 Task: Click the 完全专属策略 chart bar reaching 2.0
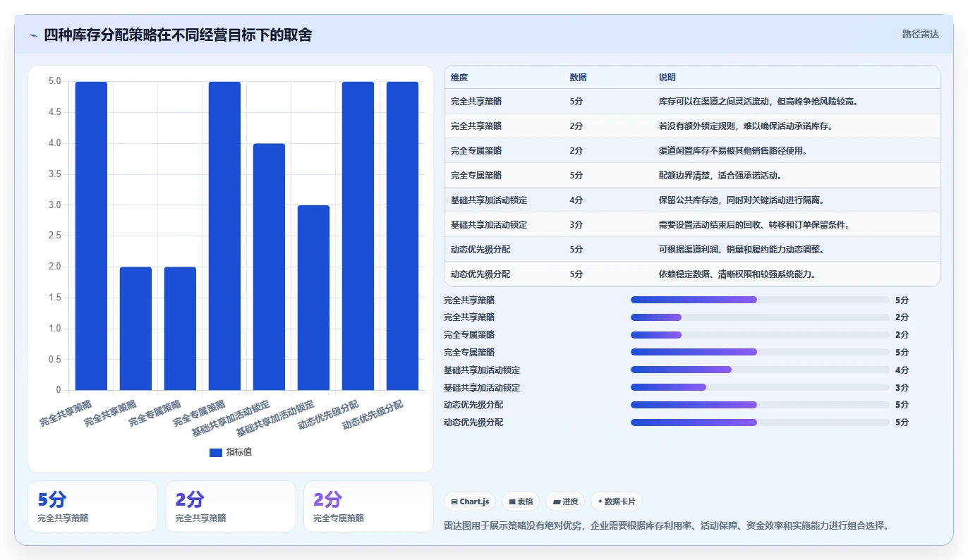click(x=180, y=328)
